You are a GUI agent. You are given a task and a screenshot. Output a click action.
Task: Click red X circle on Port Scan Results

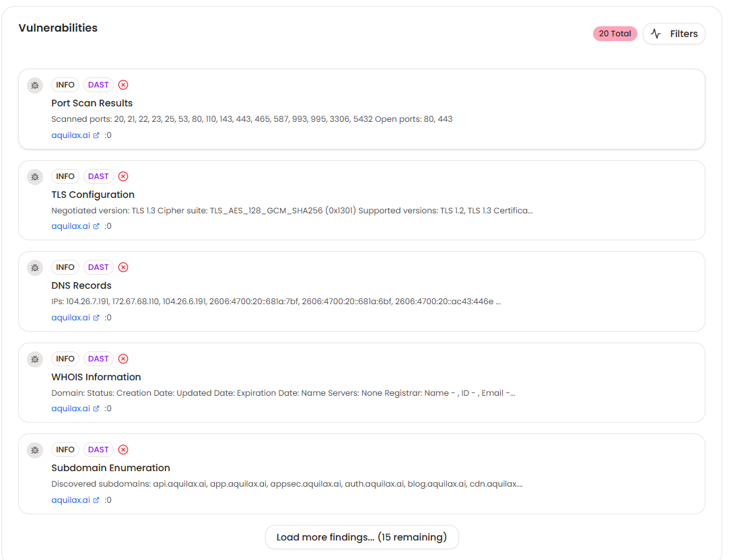click(123, 85)
